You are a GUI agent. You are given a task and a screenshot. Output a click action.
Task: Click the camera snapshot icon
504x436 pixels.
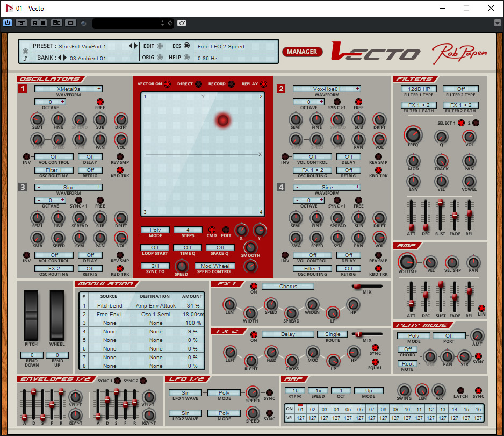coord(182,23)
